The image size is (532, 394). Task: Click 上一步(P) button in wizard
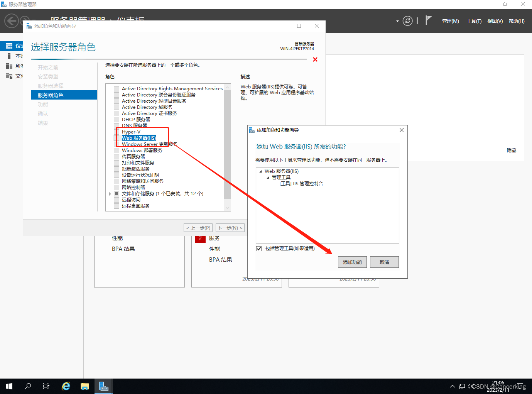pos(198,228)
